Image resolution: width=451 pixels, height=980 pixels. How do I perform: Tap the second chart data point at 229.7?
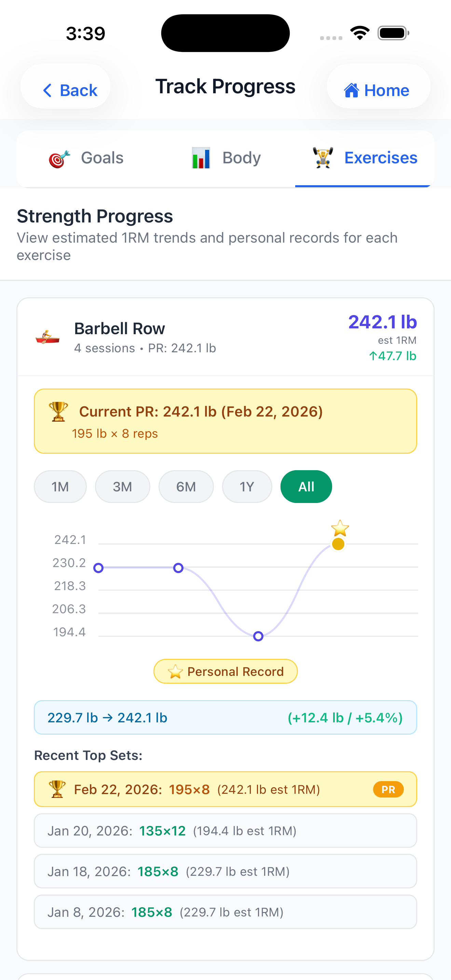[x=178, y=568]
